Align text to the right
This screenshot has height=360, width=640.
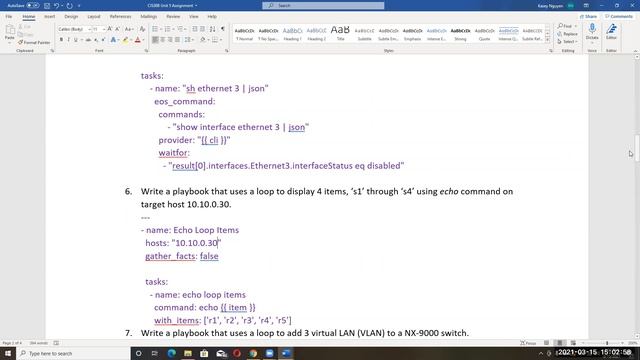(170, 40)
